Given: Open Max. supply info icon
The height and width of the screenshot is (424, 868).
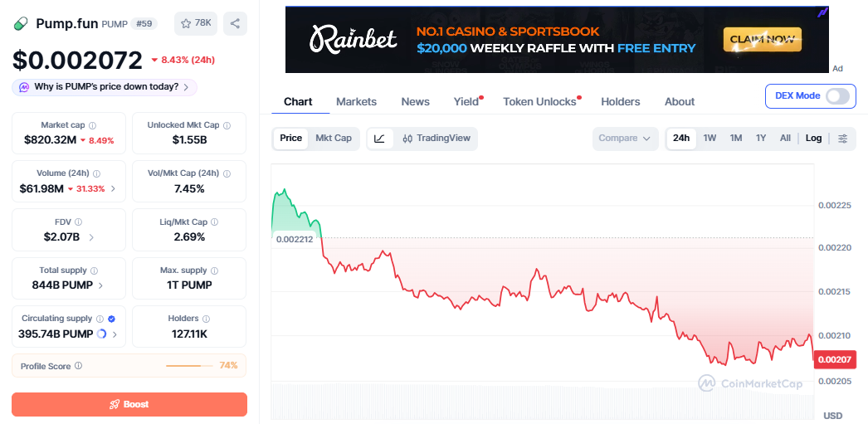Looking at the screenshot, I should point(214,270).
